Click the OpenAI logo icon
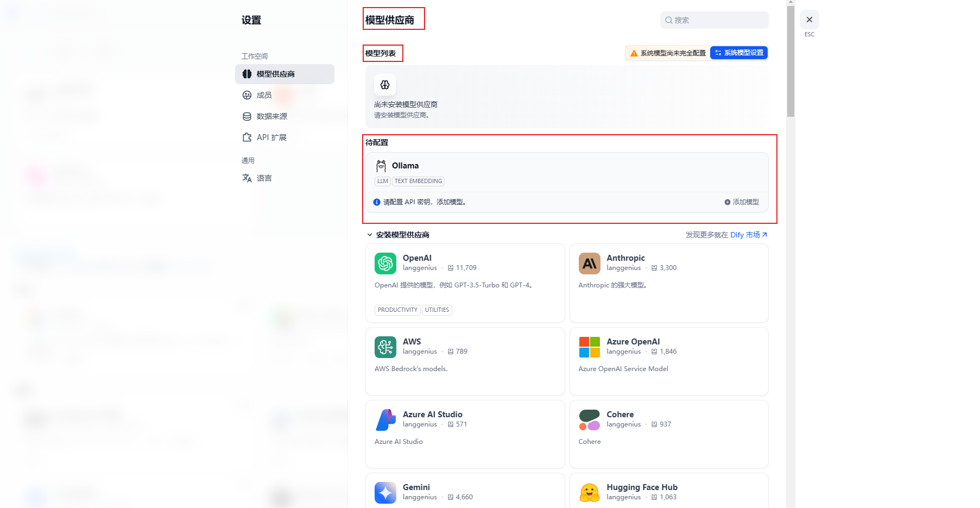 click(x=385, y=264)
